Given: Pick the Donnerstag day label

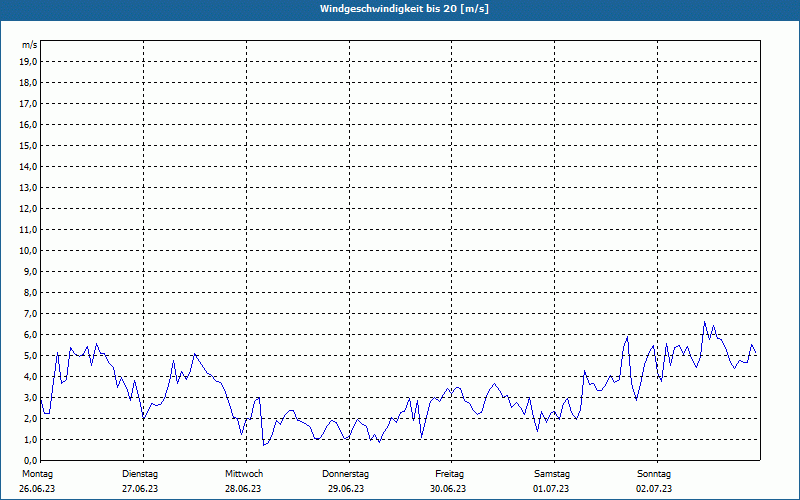Looking at the screenshot, I should [x=346, y=473].
